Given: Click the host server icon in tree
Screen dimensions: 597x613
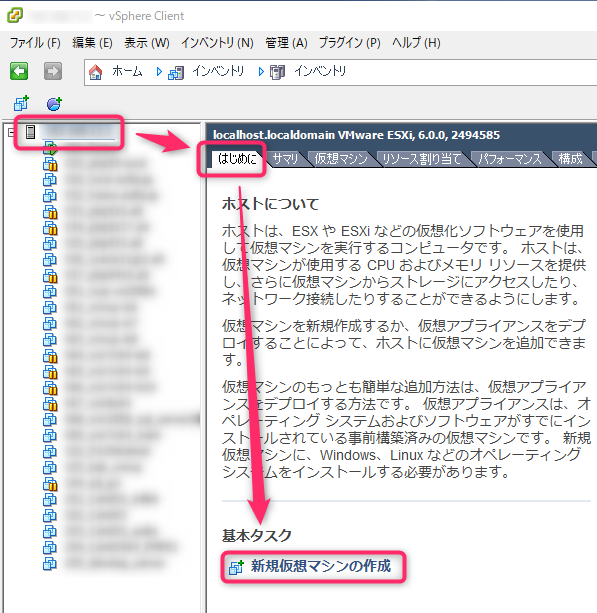Looking at the screenshot, I should (x=30, y=132).
